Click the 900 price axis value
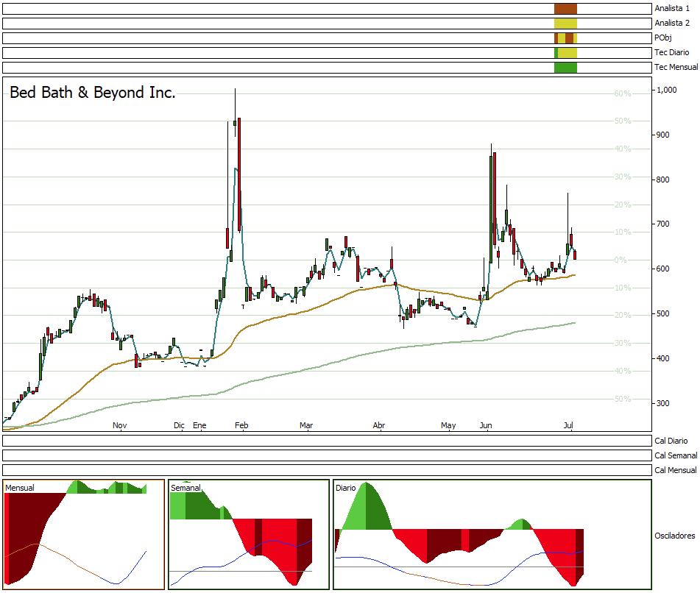 click(662, 135)
